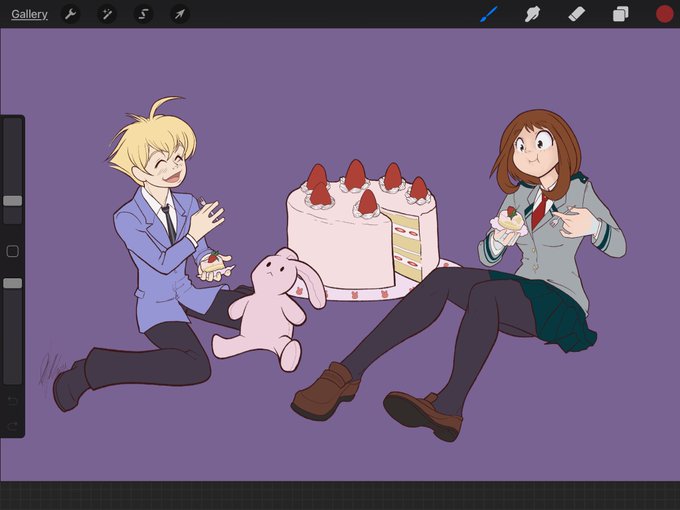680x510 pixels.
Task: Open the Adjustments magic wand menu
Action: (107, 14)
